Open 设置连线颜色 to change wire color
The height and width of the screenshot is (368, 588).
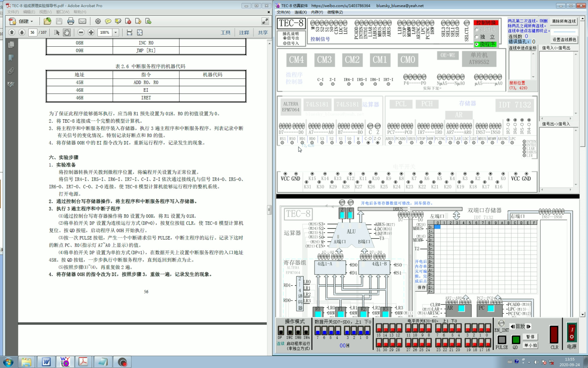pyautogui.click(x=564, y=39)
